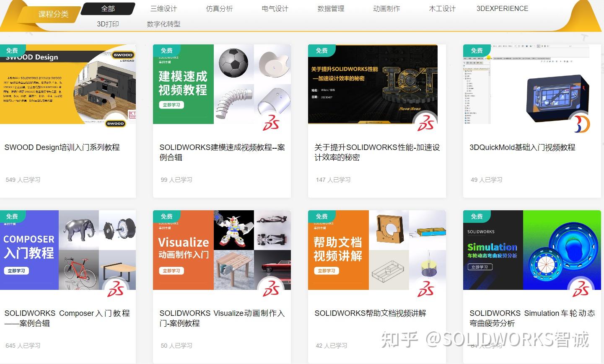The width and height of the screenshot is (604, 364).
Task: Click the 免费 badge on COMPOSER card
Action: (12, 216)
